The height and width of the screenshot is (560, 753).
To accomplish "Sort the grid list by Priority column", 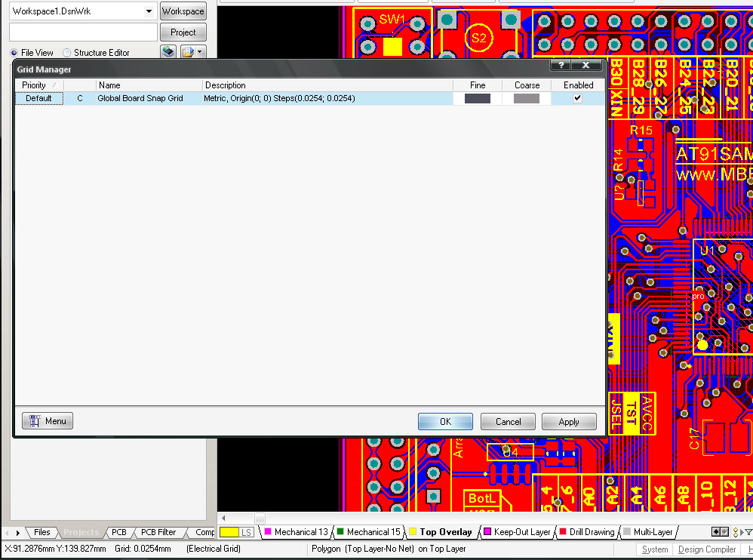I will 38,85.
